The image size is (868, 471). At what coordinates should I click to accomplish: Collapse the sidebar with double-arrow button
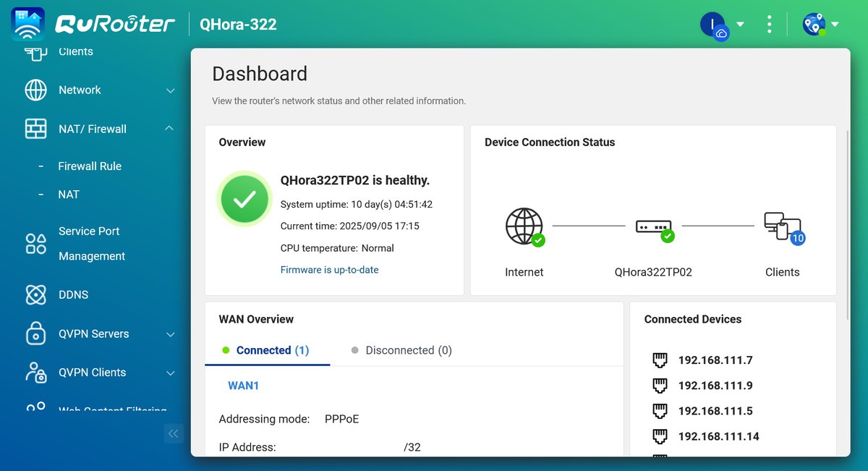click(x=174, y=433)
